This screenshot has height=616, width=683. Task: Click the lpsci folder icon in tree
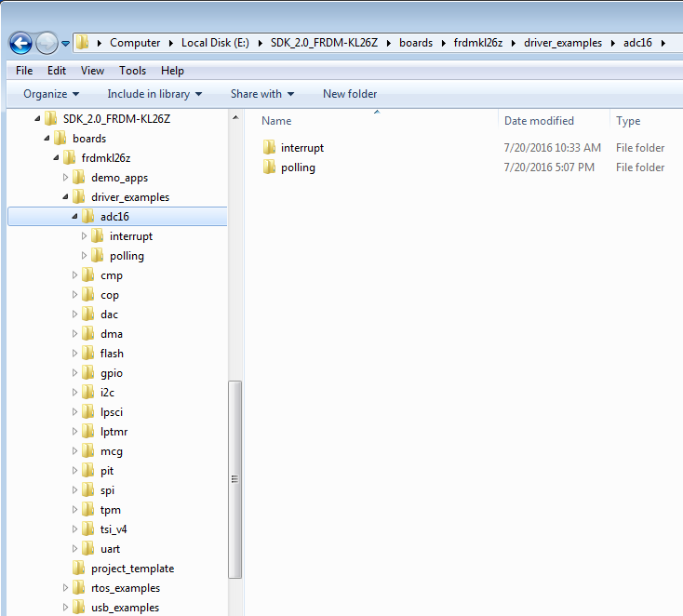[88, 411]
